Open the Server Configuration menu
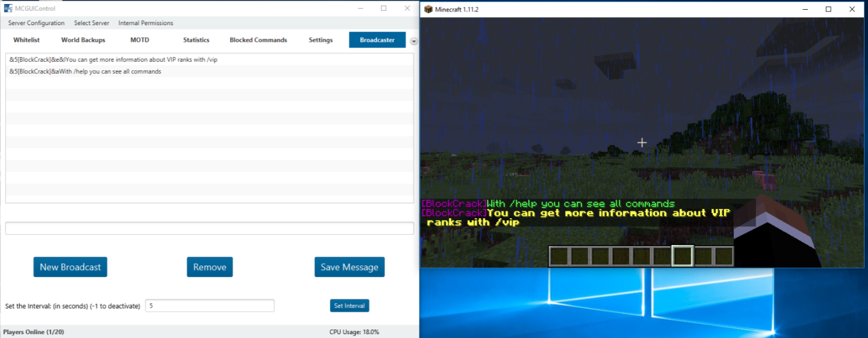 pyautogui.click(x=36, y=23)
